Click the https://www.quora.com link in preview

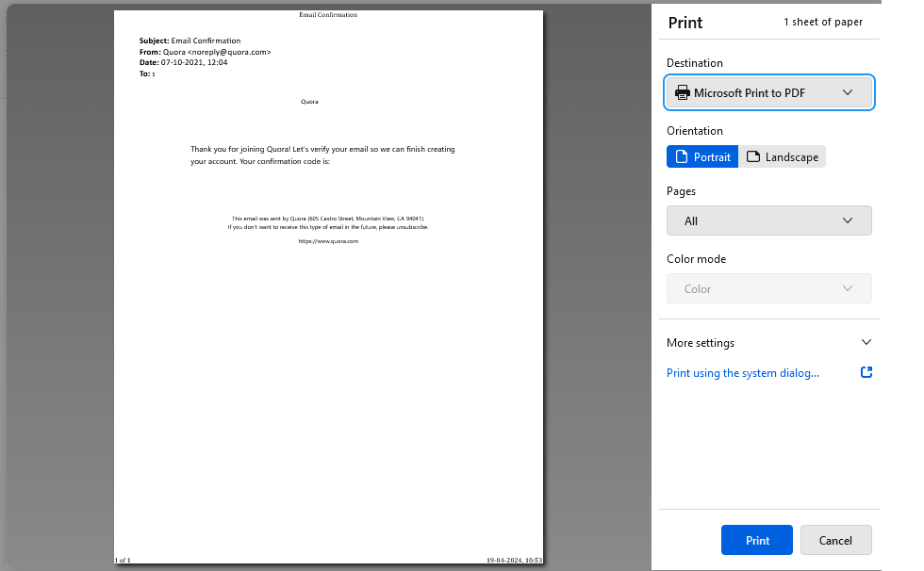point(328,240)
